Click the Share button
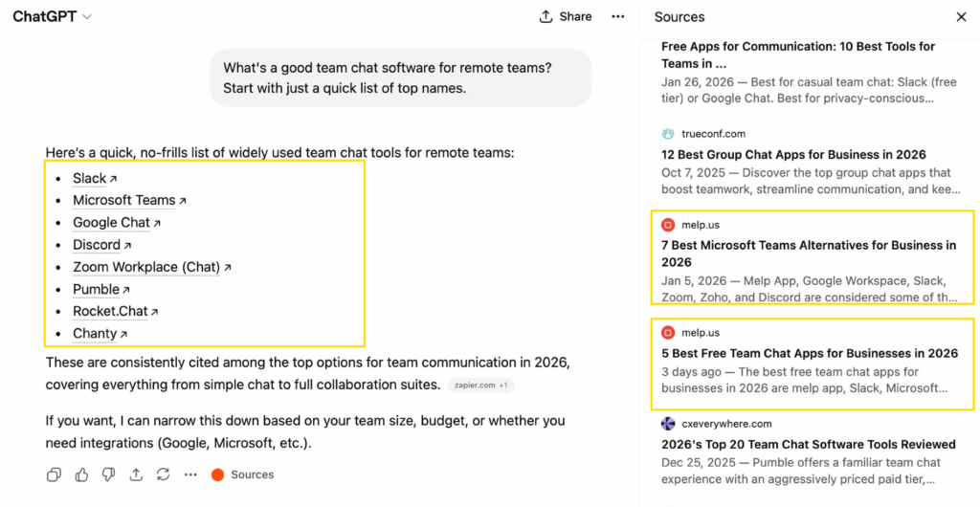Viewport: 980px width, 507px height. (565, 17)
